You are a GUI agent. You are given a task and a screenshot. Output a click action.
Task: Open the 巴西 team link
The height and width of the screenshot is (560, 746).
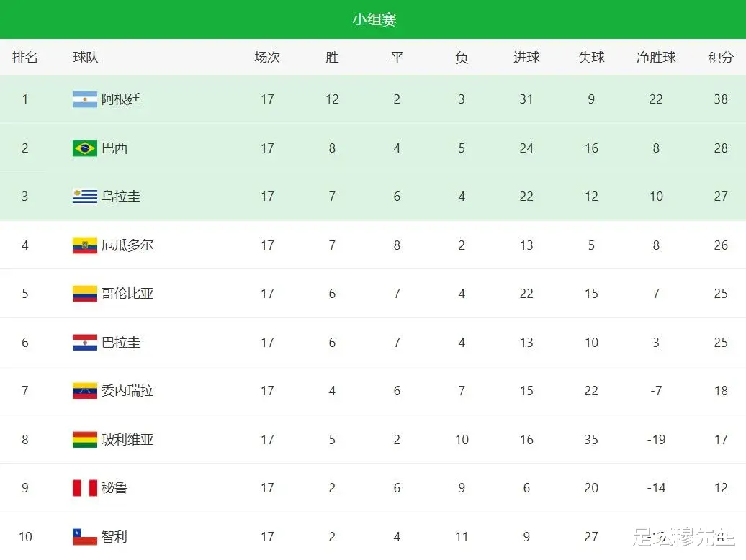pyautogui.click(x=114, y=148)
